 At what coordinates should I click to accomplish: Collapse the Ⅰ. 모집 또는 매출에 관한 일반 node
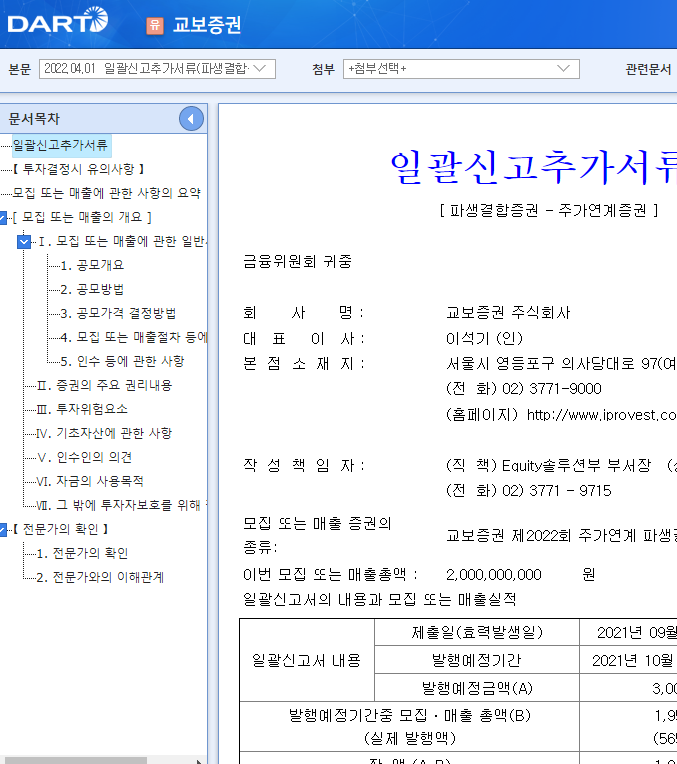pyautogui.click(x=23, y=241)
